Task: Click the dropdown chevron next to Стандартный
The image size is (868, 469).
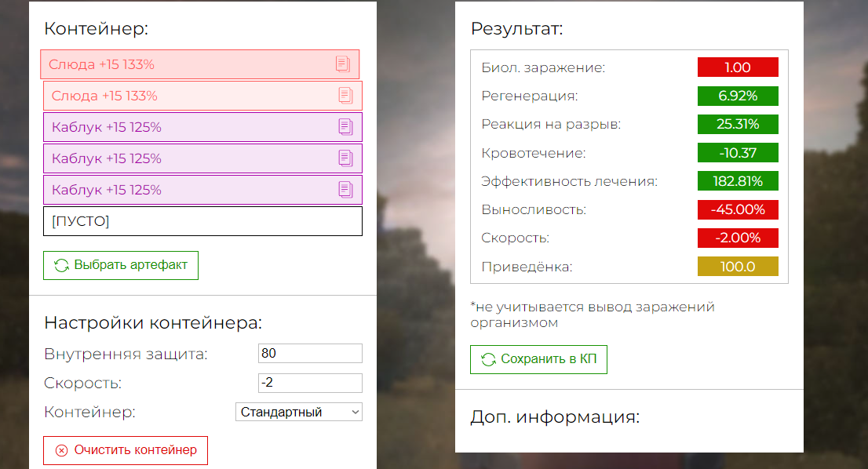Action: click(x=356, y=412)
